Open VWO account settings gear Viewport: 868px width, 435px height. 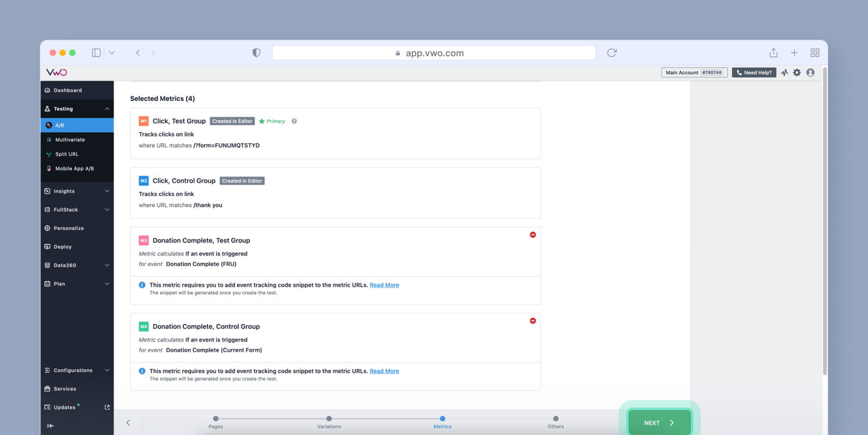pyautogui.click(x=797, y=72)
